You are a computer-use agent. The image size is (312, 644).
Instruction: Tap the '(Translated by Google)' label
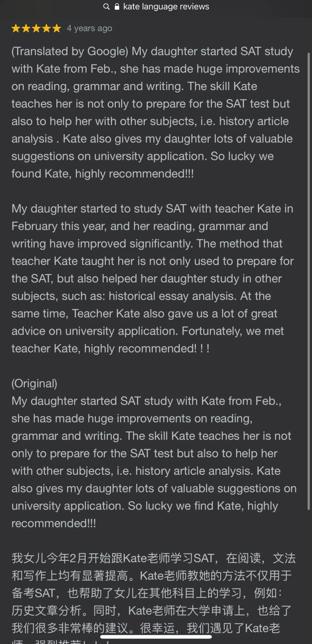click(70, 51)
